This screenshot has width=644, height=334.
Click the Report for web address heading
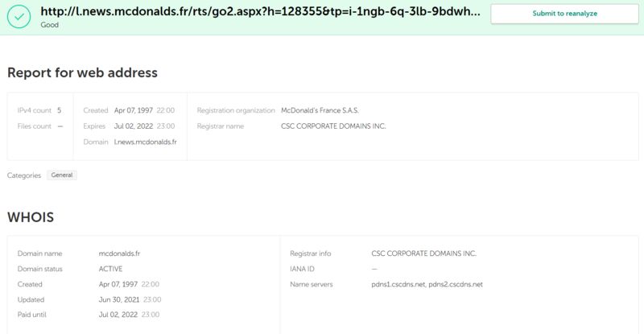(82, 72)
